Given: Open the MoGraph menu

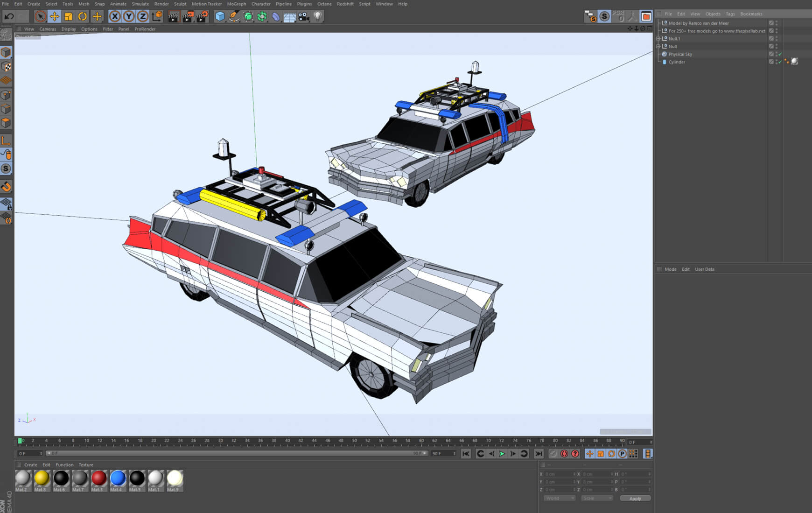Looking at the screenshot, I should point(236,4).
